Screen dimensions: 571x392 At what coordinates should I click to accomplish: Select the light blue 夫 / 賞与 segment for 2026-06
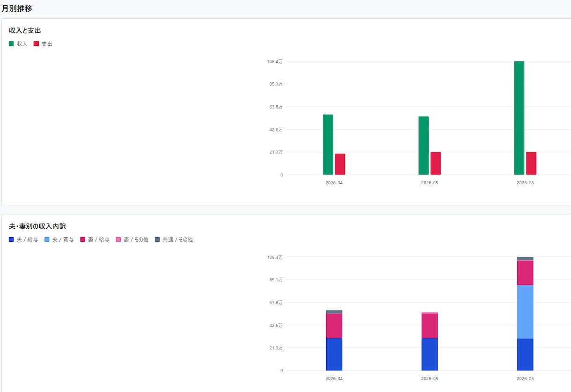click(525, 312)
